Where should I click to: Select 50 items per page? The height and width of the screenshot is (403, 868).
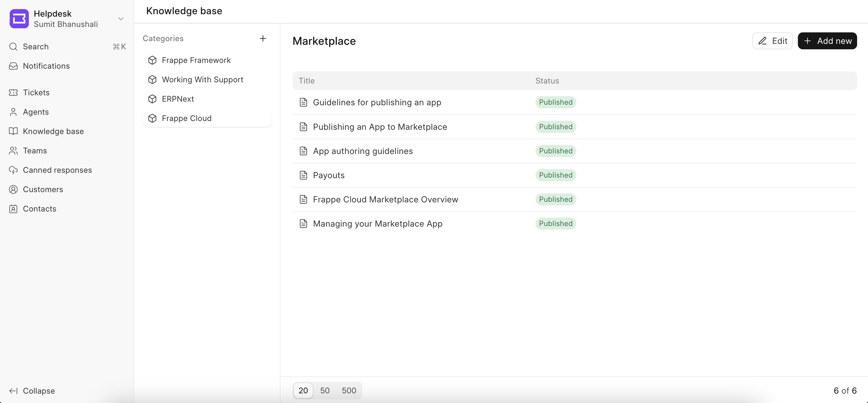324,390
